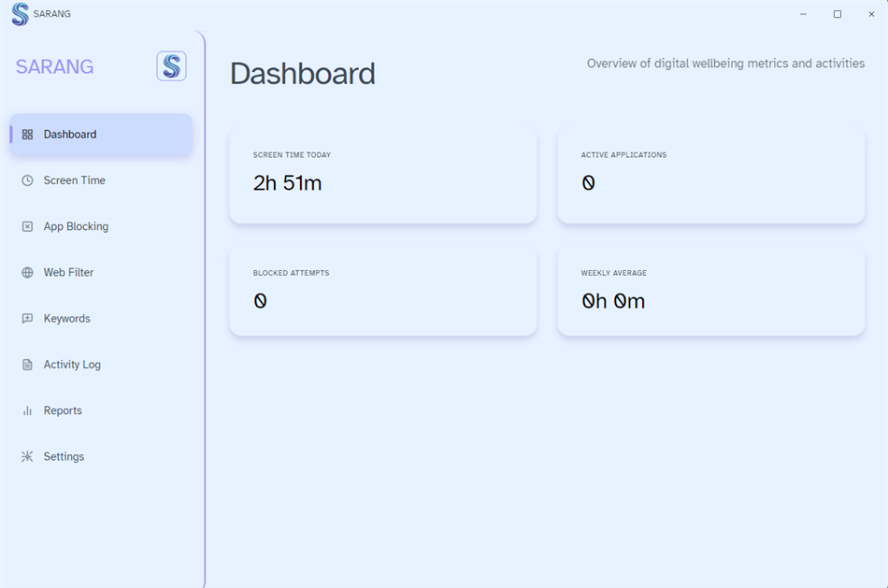
Task: Click the Screen Time clock icon
Action: (27, 180)
